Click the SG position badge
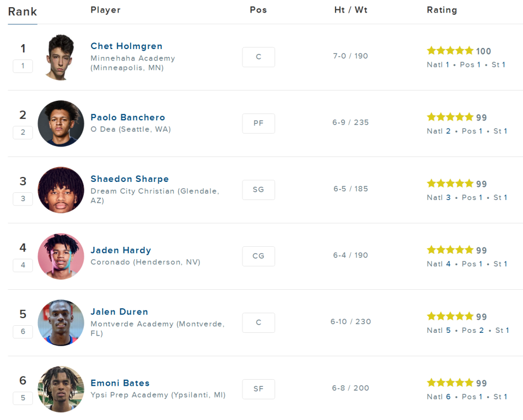523x420 pixels. point(258,190)
